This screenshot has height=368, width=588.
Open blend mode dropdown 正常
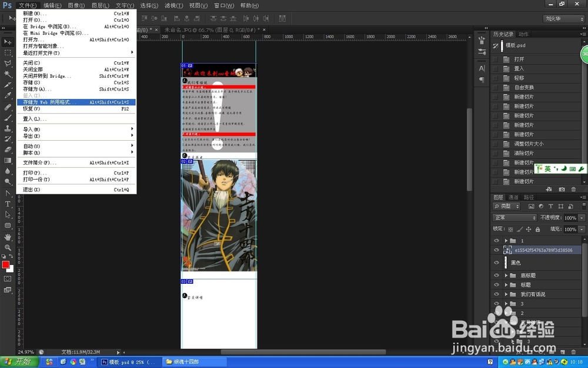pyautogui.click(x=514, y=217)
